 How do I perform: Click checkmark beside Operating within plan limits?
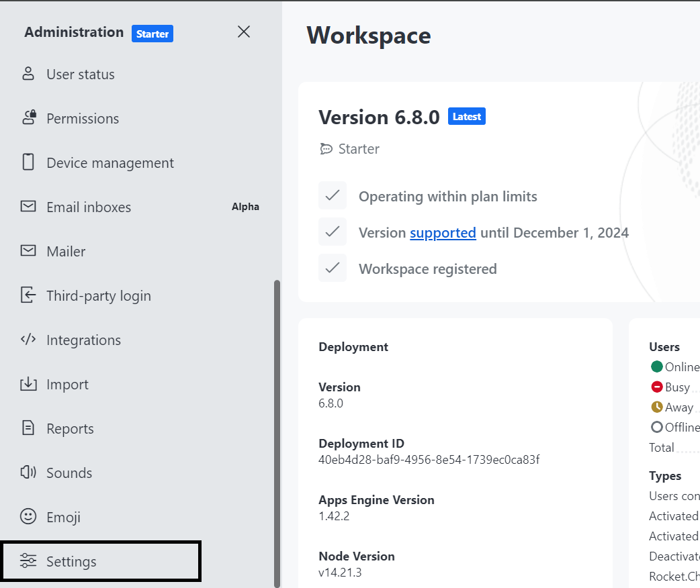click(x=333, y=195)
